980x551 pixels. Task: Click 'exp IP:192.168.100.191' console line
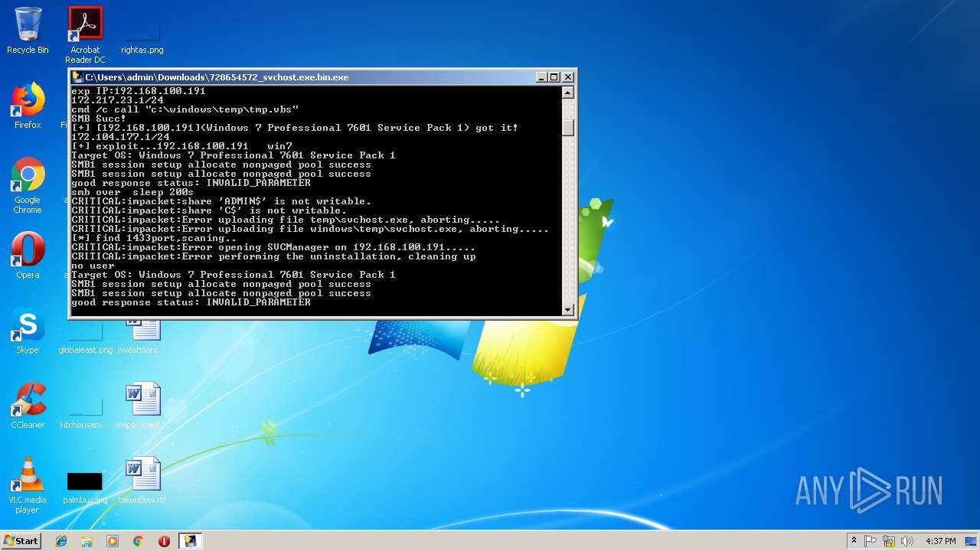click(x=139, y=91)
